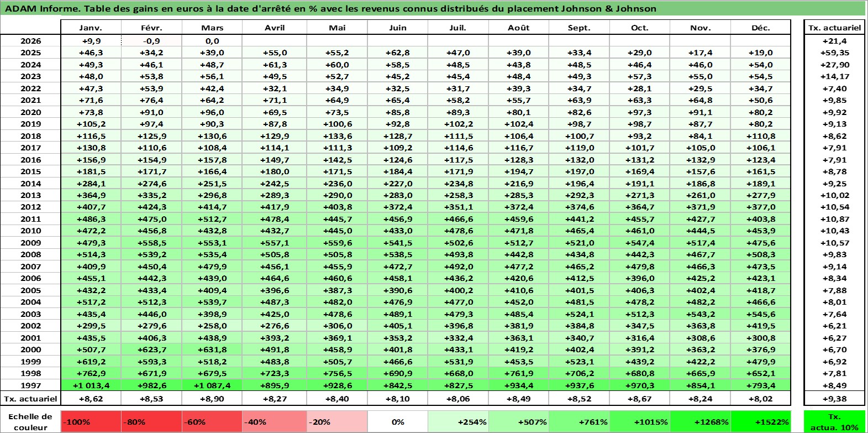The height and width of the screenshot is (433, 868).
Task: Select the +631,8 cell in the 2000 row
Action: pyautogui.click(x=212, y=349)
